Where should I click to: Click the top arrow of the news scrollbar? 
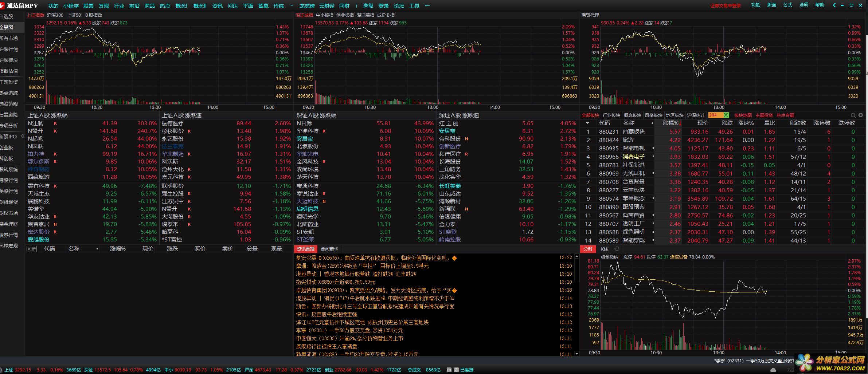pyautogui.click(x=576, y=256)
